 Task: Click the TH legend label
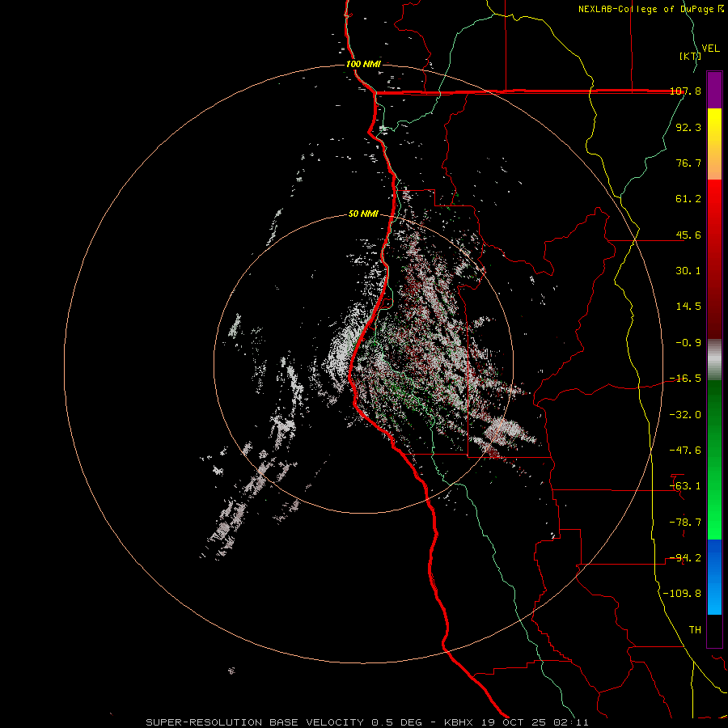695,629
